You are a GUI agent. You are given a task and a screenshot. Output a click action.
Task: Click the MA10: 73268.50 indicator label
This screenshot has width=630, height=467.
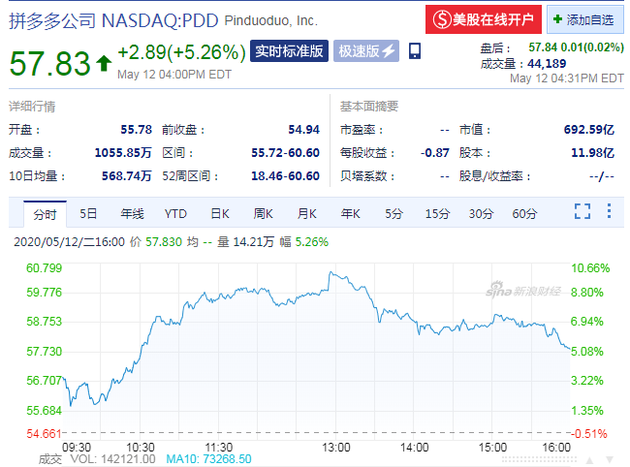(x=209, y=459)
